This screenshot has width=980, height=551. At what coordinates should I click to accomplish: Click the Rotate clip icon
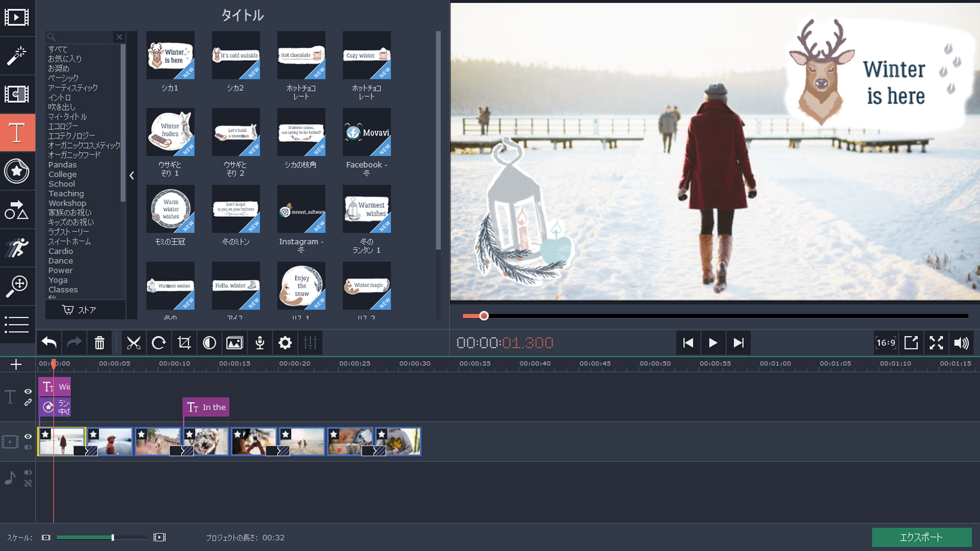(x=159, y=343)
